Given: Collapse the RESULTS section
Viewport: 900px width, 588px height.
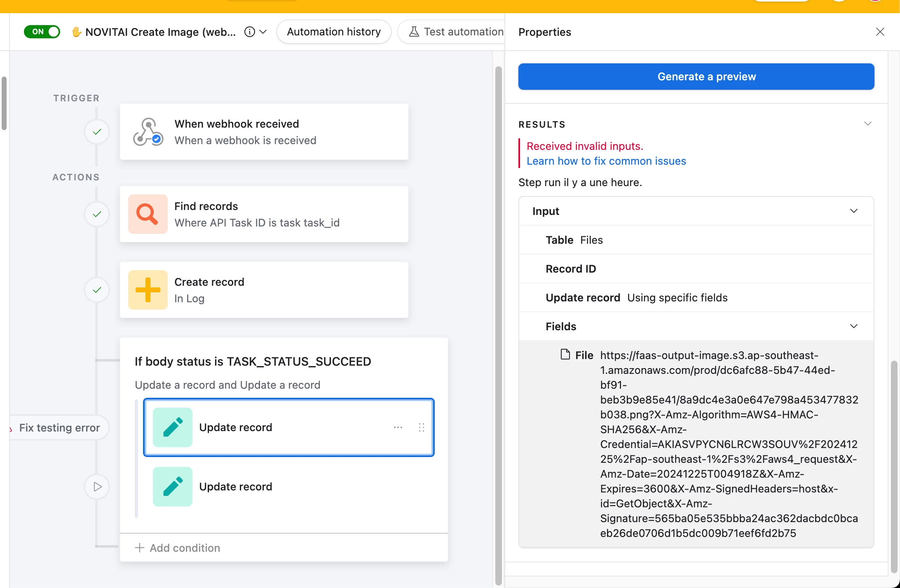Looking at the screenshot, I should [x=867, y=124].
